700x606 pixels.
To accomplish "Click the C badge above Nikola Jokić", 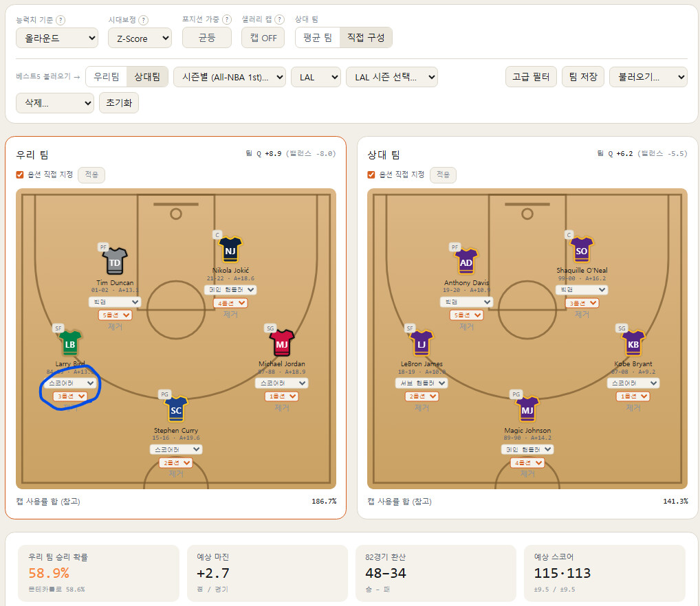I will (x=217, y=234).
